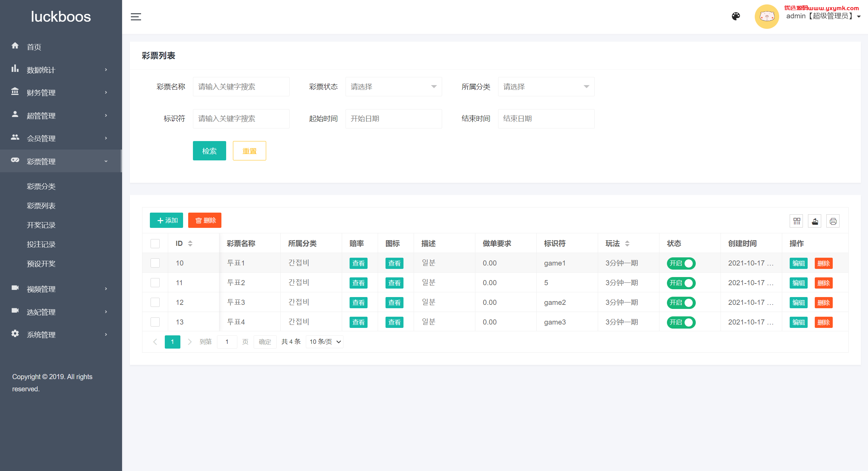Open the 所属分类 dropdown
The image size is (868, 471).
click(546, 87)
